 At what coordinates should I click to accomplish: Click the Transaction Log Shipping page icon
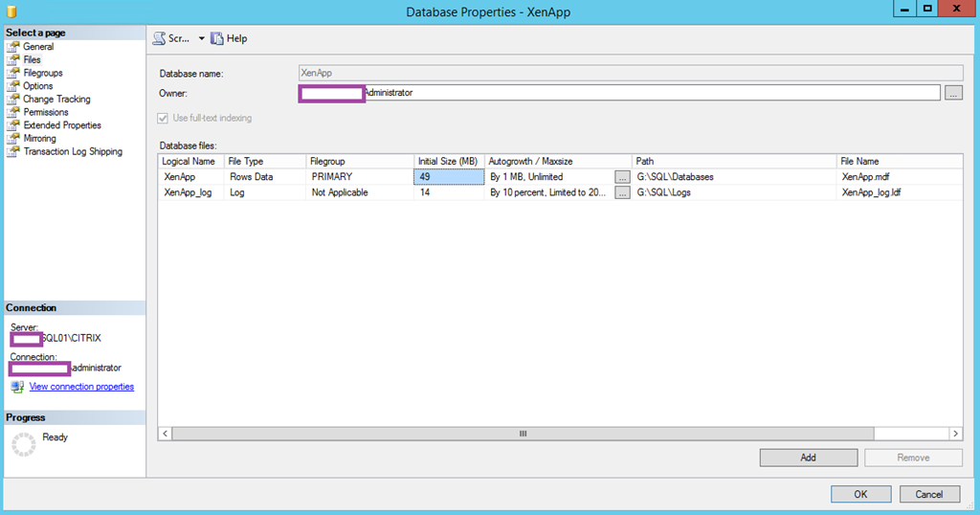[x=13, y=151]
